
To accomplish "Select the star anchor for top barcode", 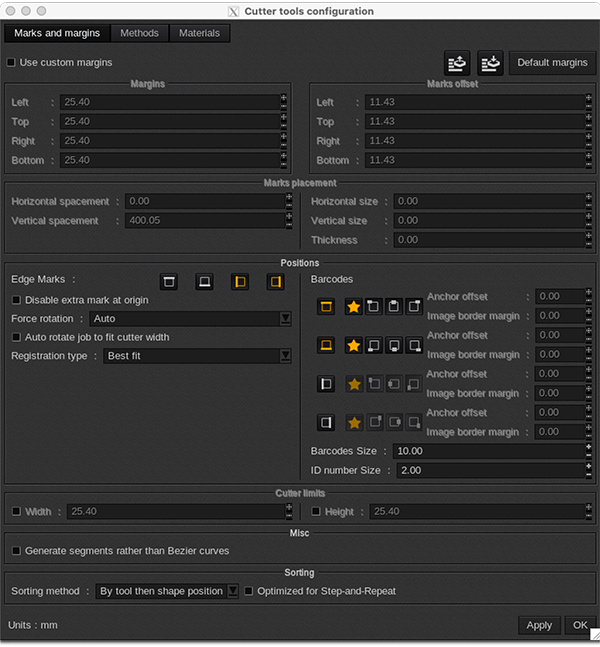I will (354, 307).
